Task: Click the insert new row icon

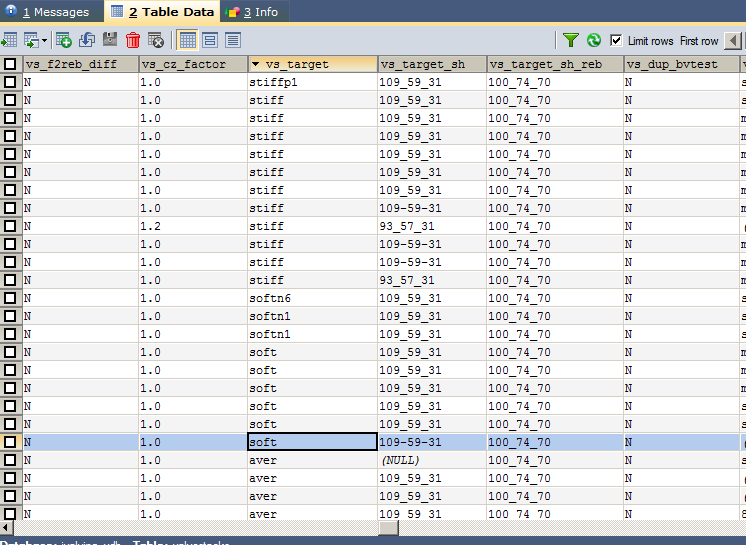Action: click(64, 40)
